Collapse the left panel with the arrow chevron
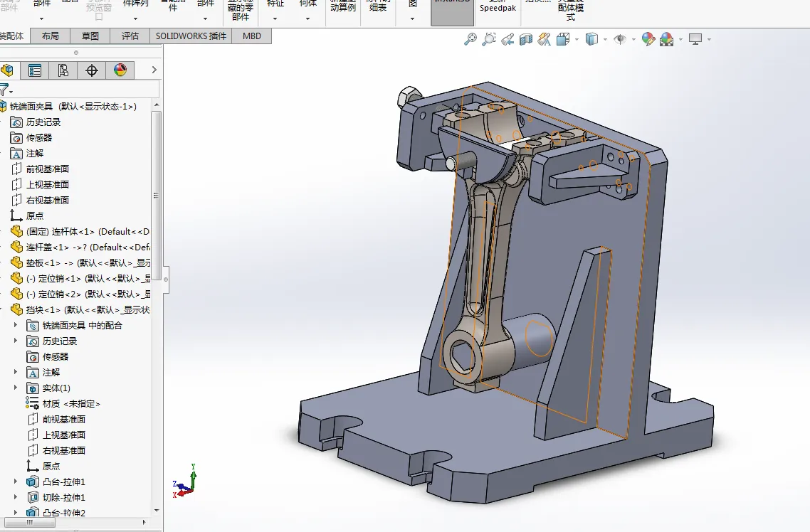Screen dimensions: 810x532 pyautogui.click(x=154, y=70)
